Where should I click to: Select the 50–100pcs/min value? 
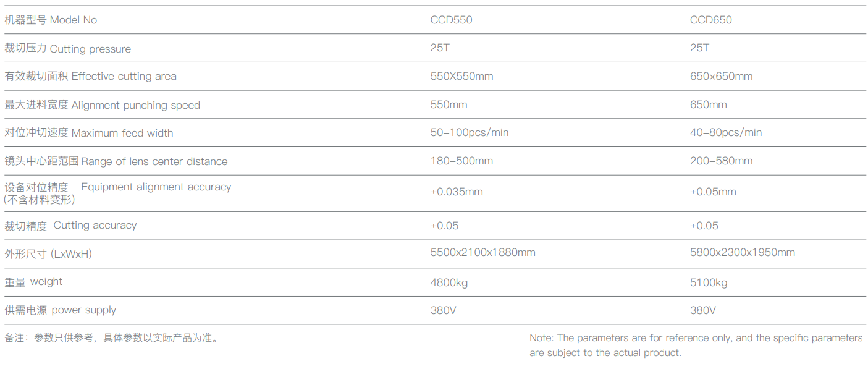[469, 133]
